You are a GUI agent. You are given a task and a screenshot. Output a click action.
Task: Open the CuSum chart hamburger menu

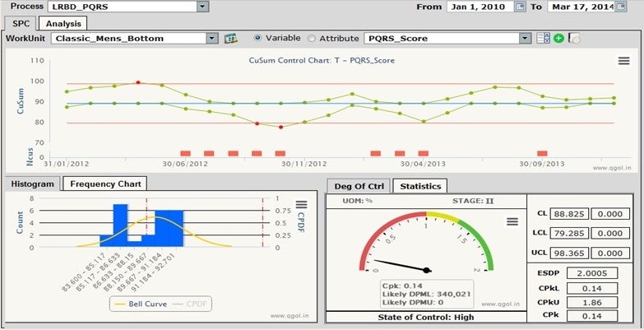[x=624, y=60]
